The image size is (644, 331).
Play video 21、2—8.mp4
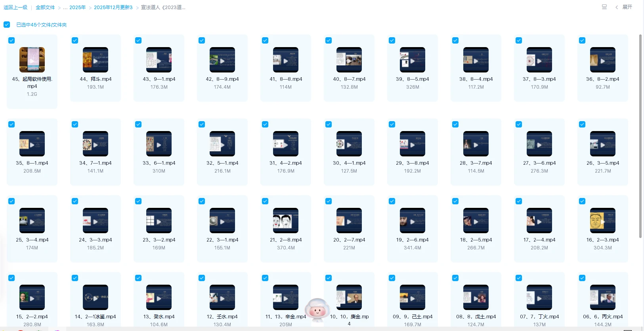286,221
